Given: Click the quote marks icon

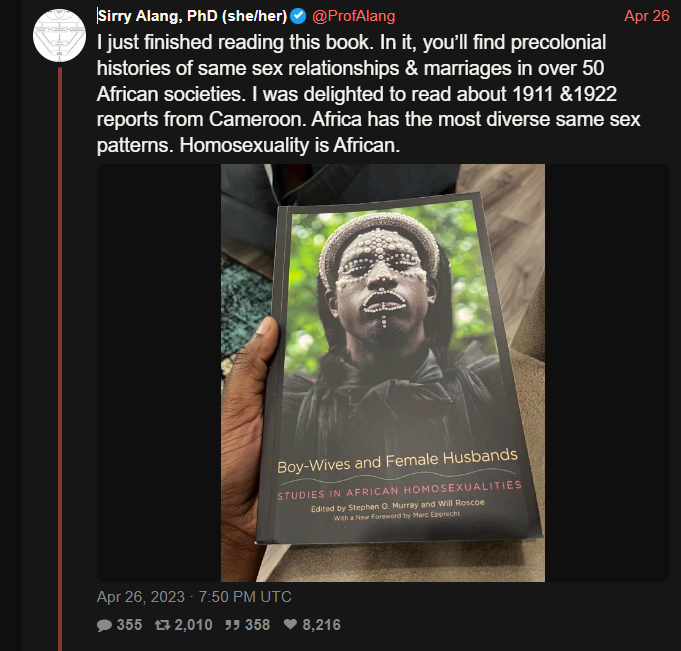Looking at the screenshot, I should pos(233,625).
